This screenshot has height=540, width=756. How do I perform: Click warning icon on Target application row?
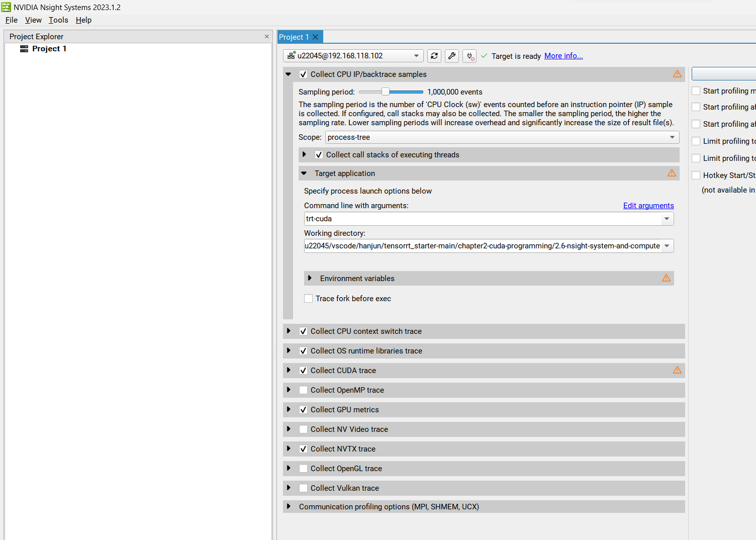672,173
